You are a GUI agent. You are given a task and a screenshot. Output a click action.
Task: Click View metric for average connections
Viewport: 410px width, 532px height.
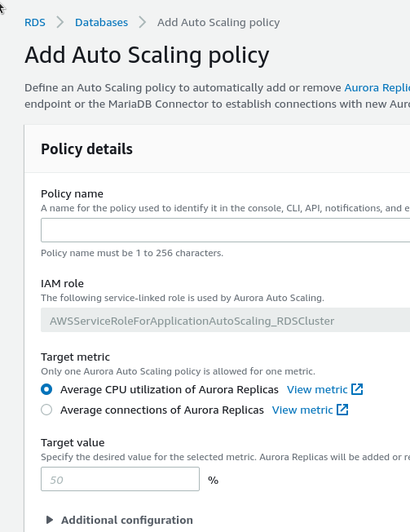302,410
